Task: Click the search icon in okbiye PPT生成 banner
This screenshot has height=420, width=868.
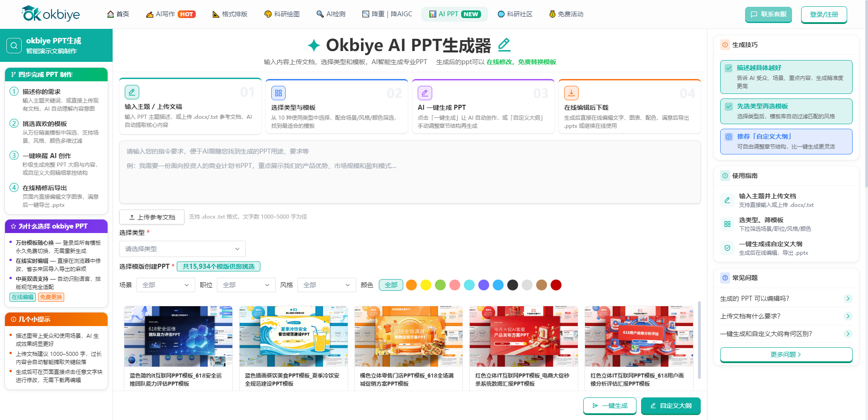Action: pos(14,45)
